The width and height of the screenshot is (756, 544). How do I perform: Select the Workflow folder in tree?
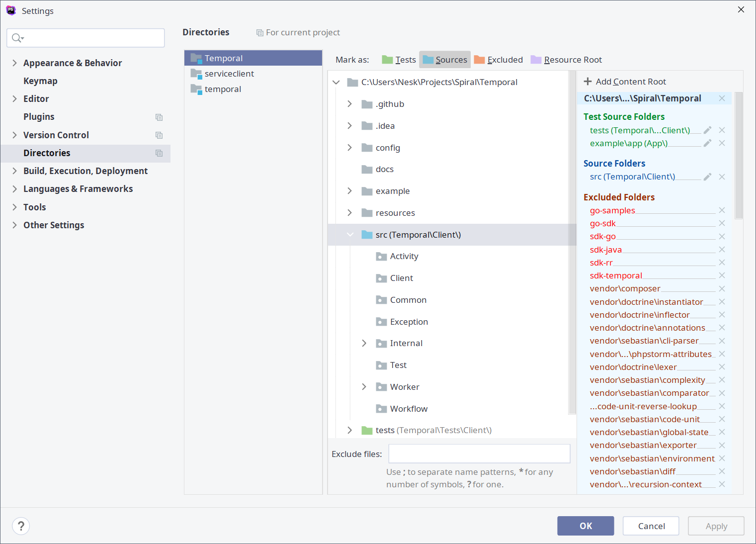point(402,409)
